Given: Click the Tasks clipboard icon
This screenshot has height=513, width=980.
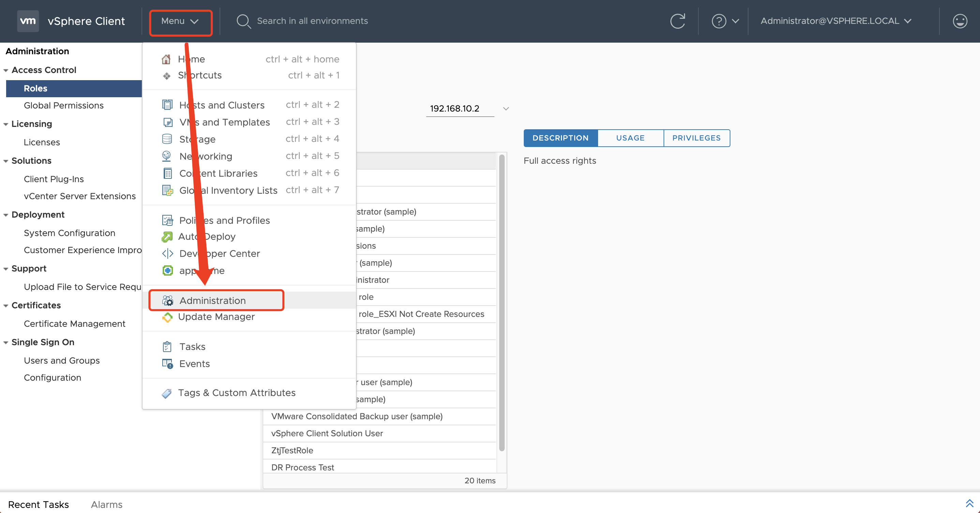Looking at the screenshot, I should pyautogui.click(x=167, y=347).
